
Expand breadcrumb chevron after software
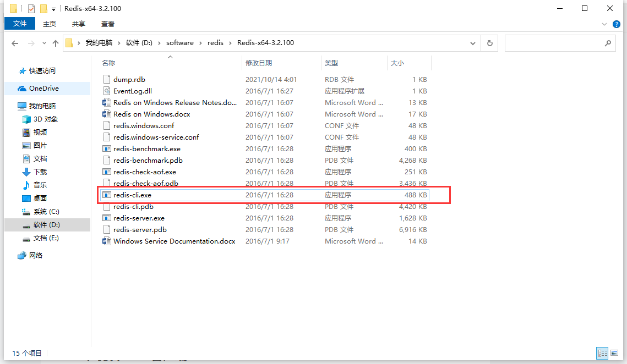tap(200, 43)
